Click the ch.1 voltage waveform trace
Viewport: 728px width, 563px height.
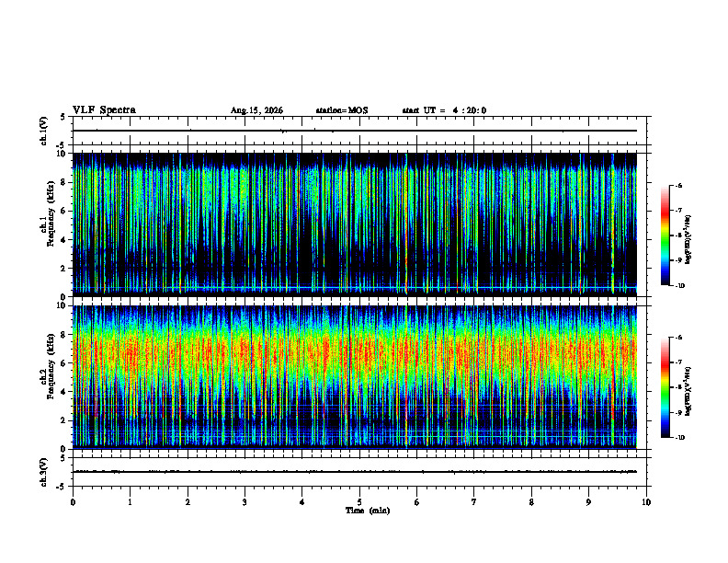click(355, 131)
